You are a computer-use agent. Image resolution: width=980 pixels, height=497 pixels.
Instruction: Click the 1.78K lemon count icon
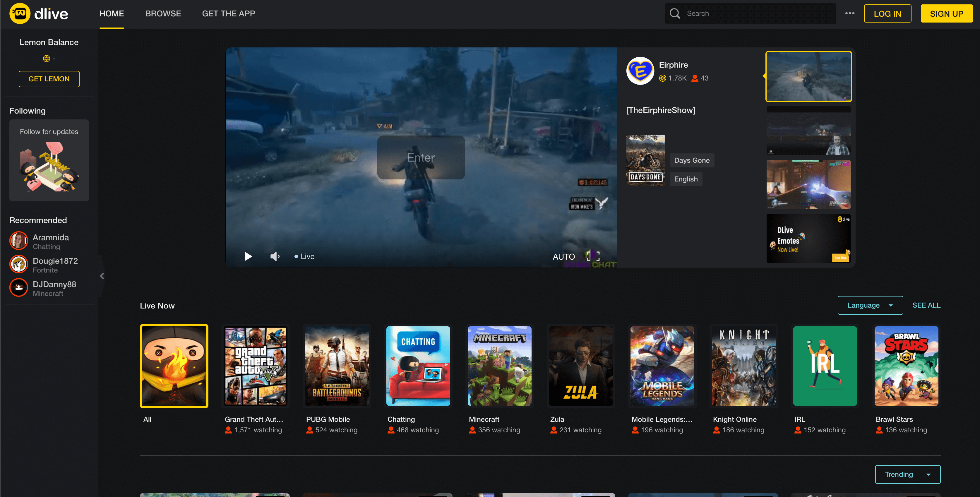[663, 78]
